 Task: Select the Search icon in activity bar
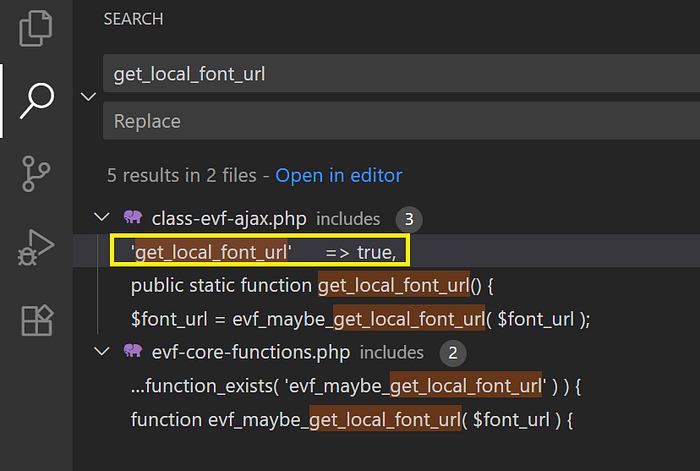36,100
